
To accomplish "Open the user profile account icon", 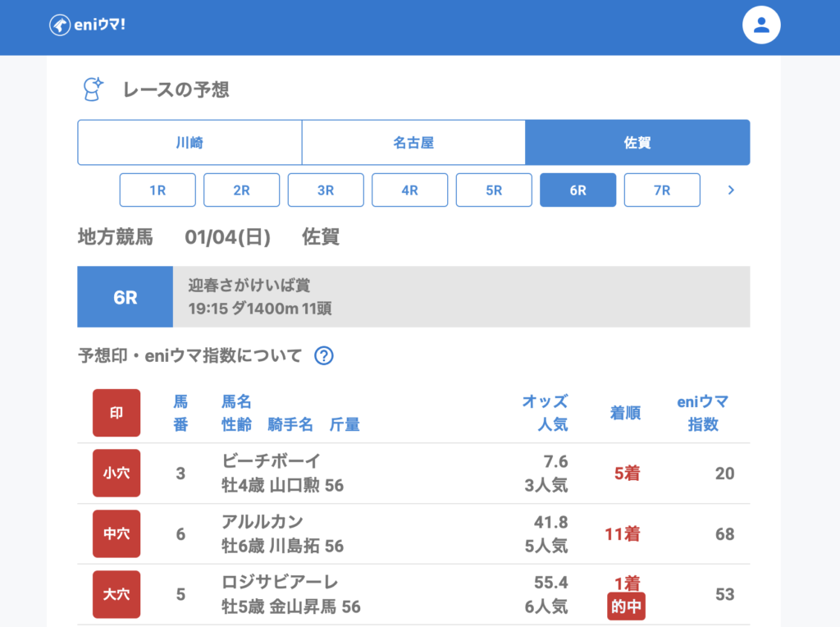I will [x=760, y=25].
